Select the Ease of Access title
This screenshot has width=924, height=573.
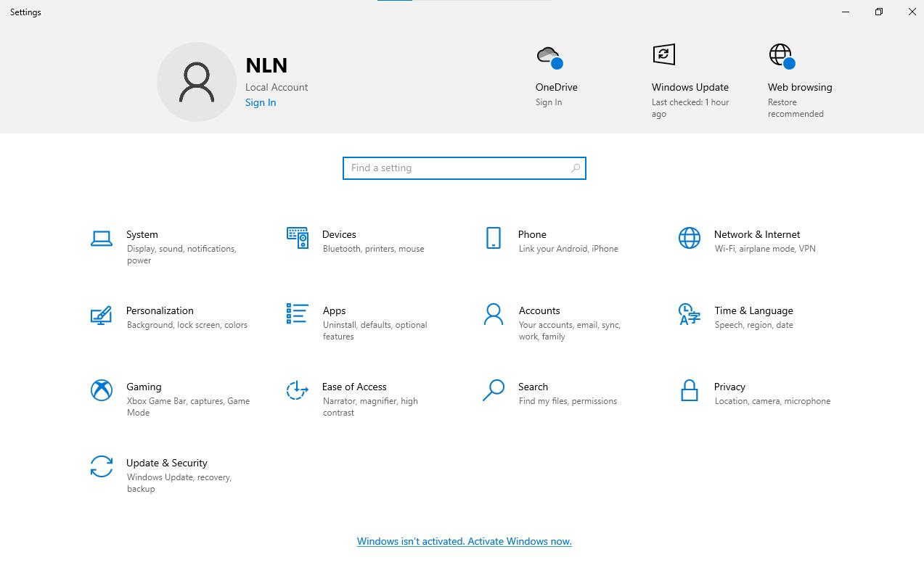354,387
